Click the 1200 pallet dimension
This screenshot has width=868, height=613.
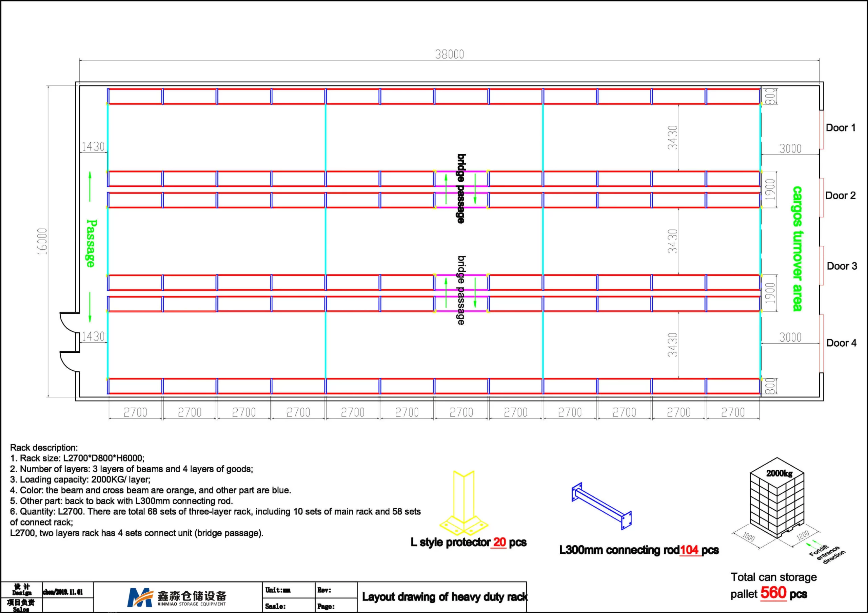[802, 535]
